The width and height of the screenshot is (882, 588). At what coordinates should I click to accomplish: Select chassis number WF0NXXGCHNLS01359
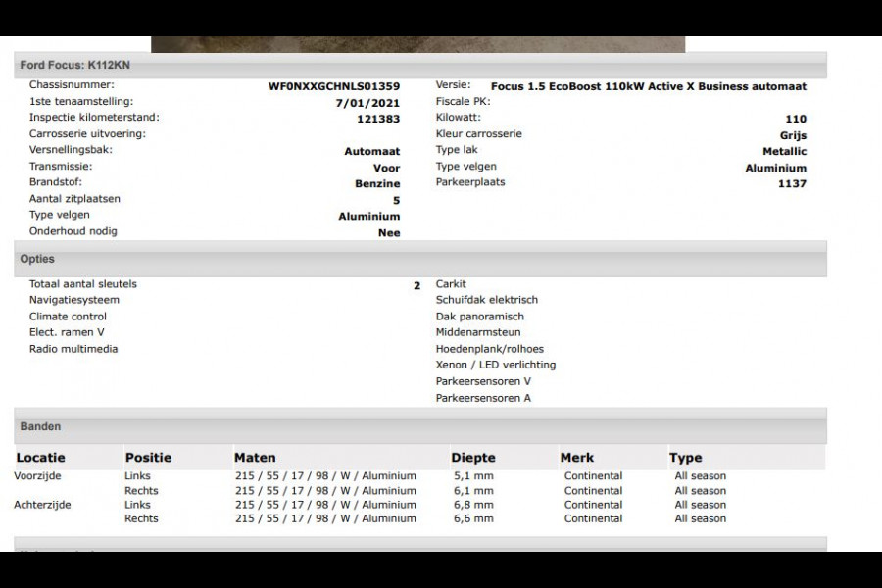[x=333, y=86]
